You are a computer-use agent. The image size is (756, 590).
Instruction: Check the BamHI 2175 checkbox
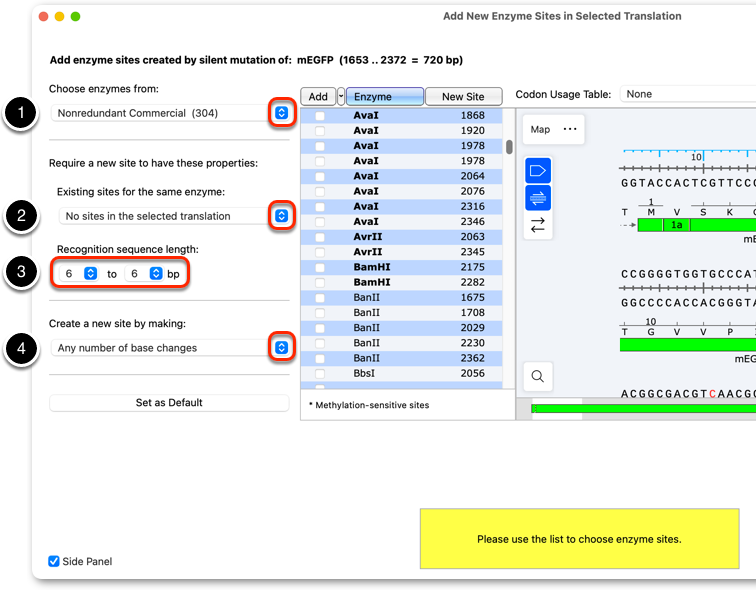point(320,268)
